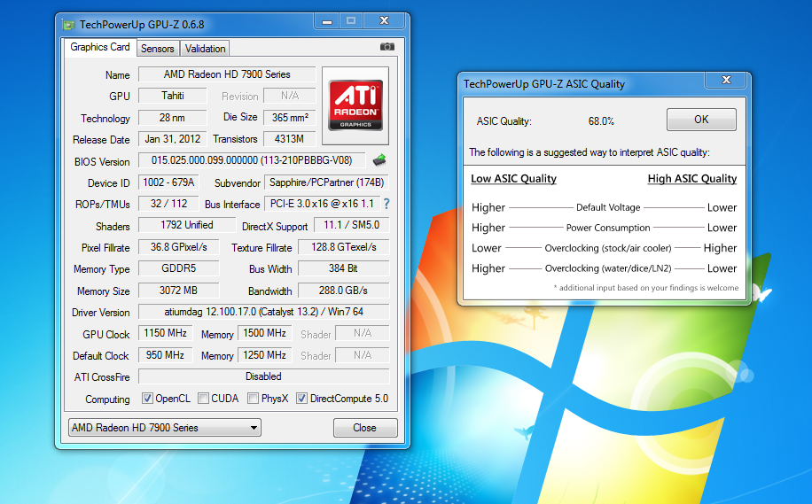Click the ATI Radeon logo image
This screenshot has height=504, width=812.
355,105
